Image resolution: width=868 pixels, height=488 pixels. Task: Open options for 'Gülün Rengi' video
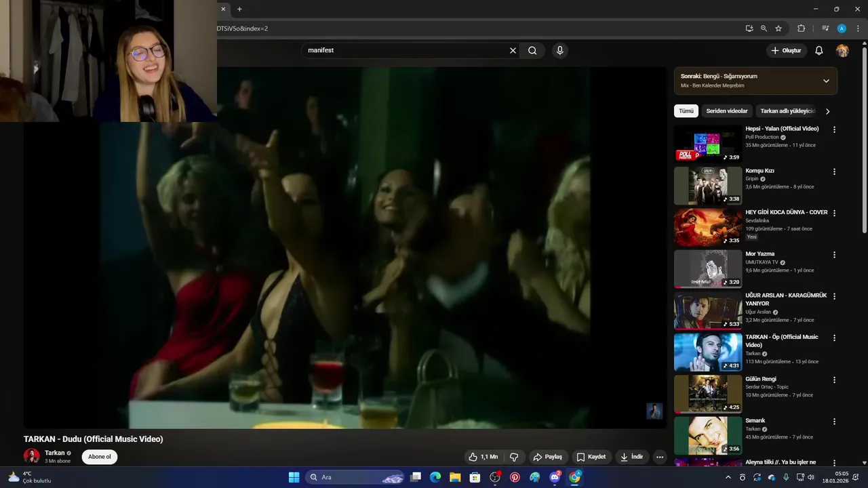(x=834, y=380)
